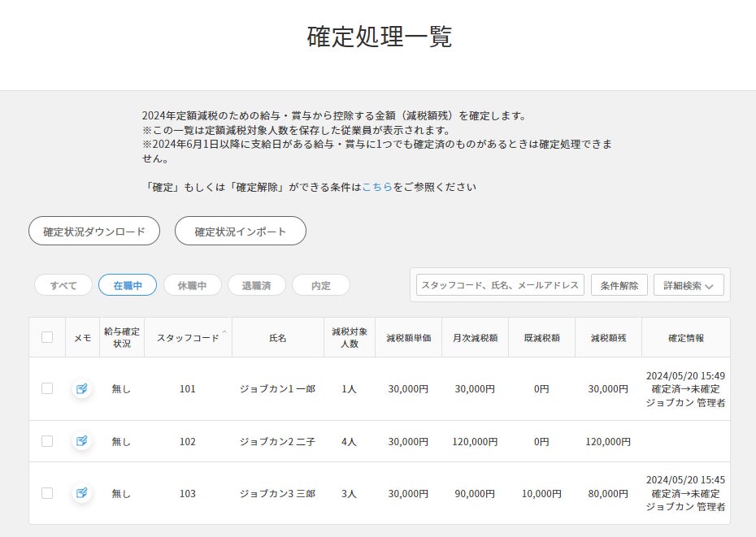Select the すべて filter tab
This screenshot has height=537, width=756.
[x=63, y=285]
